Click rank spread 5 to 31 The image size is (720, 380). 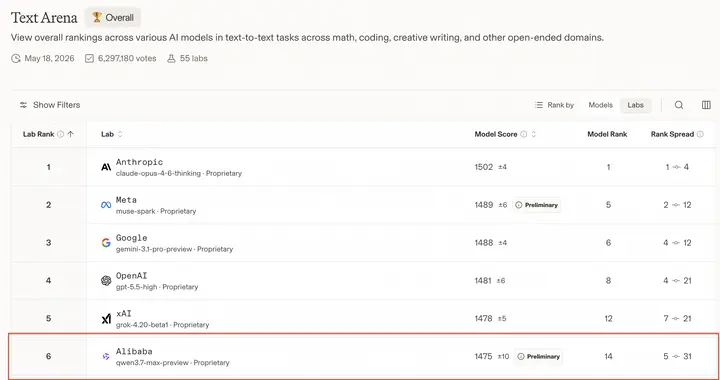click(x=677, y=356)
